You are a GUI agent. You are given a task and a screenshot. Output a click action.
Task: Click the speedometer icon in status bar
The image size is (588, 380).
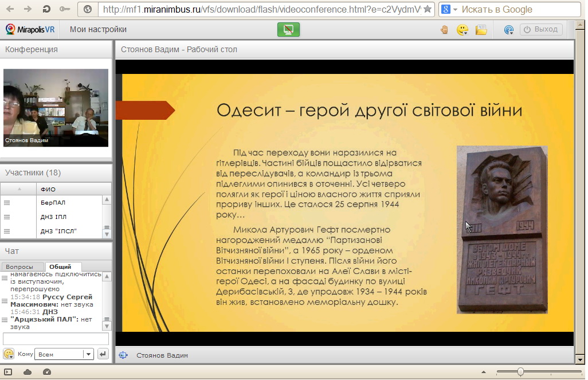click(x=47, y=372)
